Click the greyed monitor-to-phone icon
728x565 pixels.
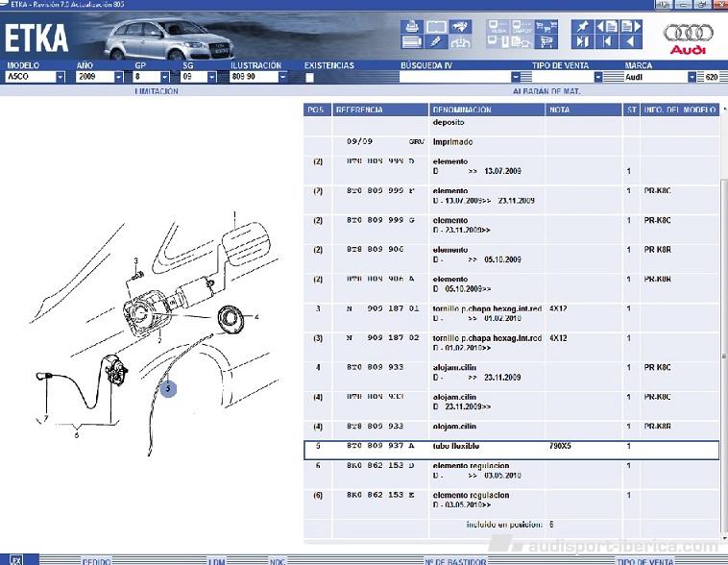point(497,42)
